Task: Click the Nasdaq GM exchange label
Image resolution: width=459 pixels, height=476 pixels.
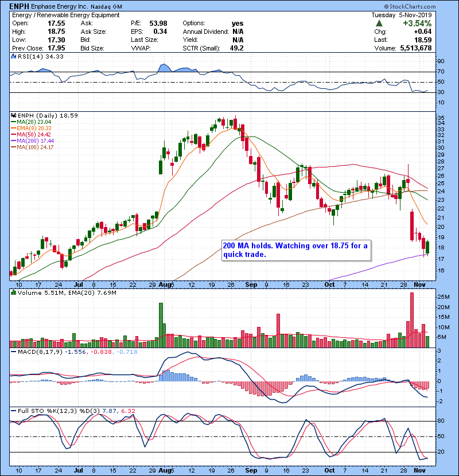Action: click(106, 7)
